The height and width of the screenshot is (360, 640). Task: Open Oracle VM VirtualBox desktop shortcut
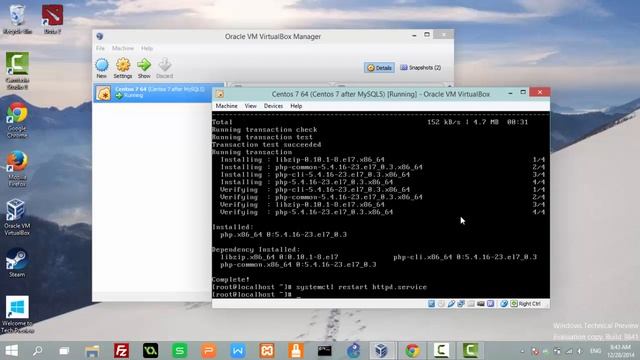[x=17, y=217]
